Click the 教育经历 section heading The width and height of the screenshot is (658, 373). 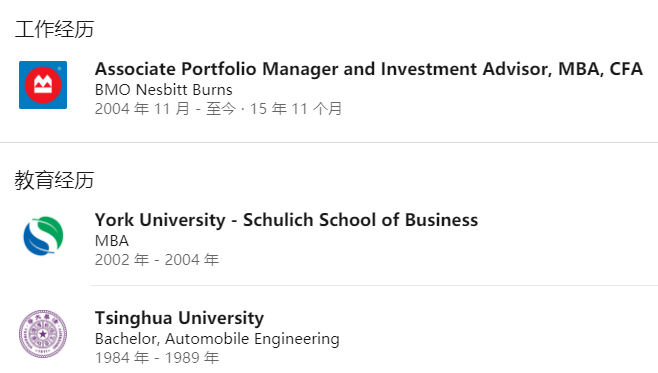(x=54, y=180)
